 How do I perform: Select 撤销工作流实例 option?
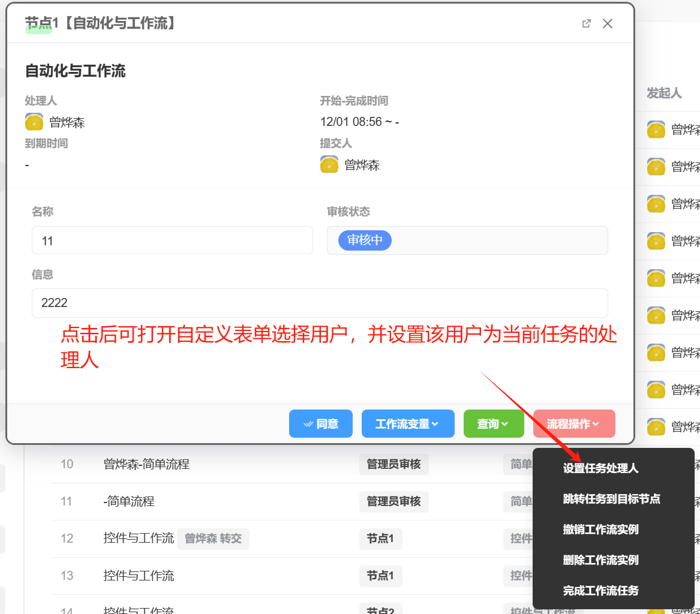[600, 529]
